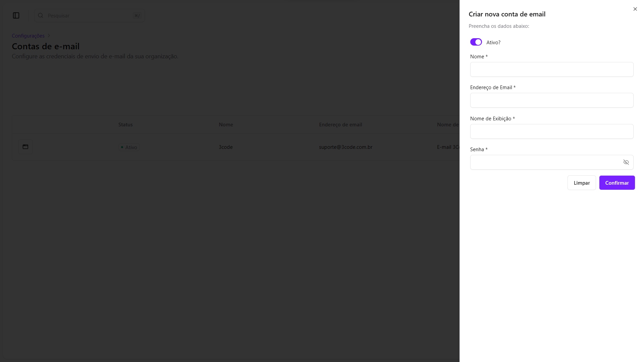Viewport: 644px width, 362px height.
Task: Focus the Nome input field
Action: [x=551, y=69]
